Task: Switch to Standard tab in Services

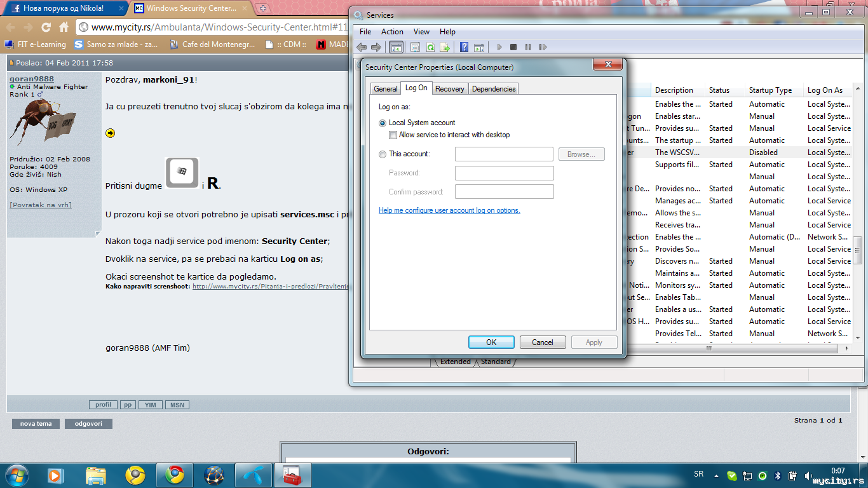Action: (x=496, y=362)
